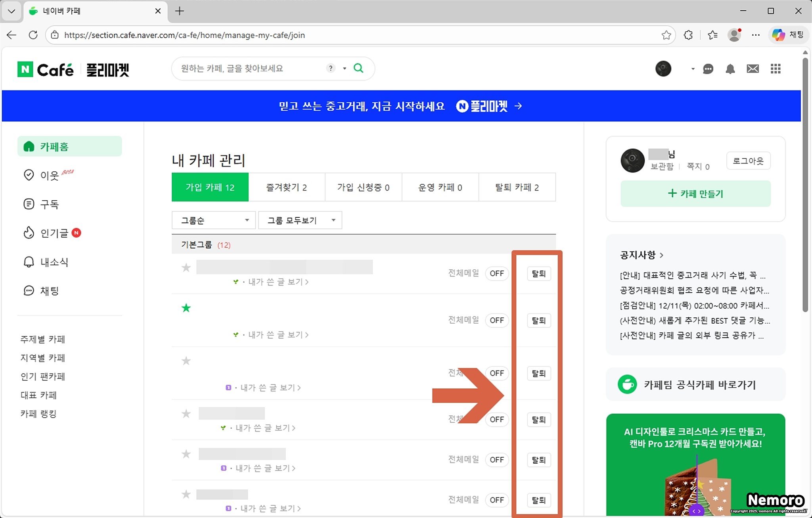The width and height of the screenshot is (812, 518).
Task: Unfavorite the green starred second cafe
Action: click(x=186, y=308)
